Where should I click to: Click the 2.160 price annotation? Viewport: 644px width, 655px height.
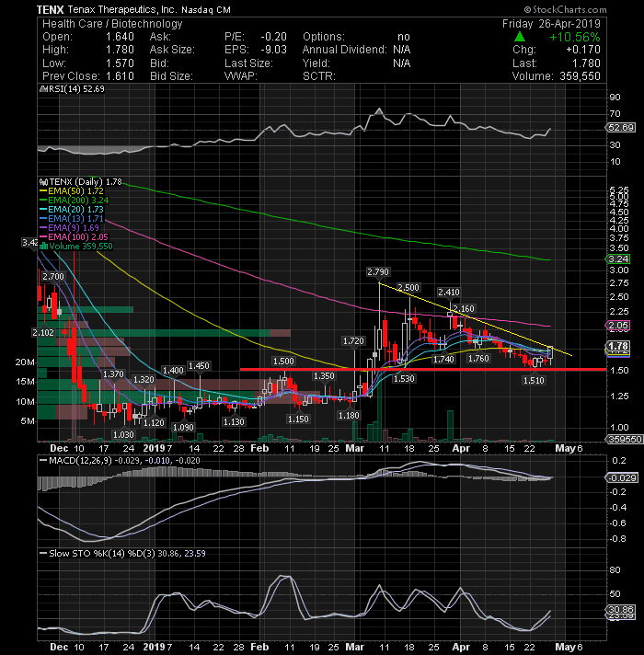[x=464, y=309]
